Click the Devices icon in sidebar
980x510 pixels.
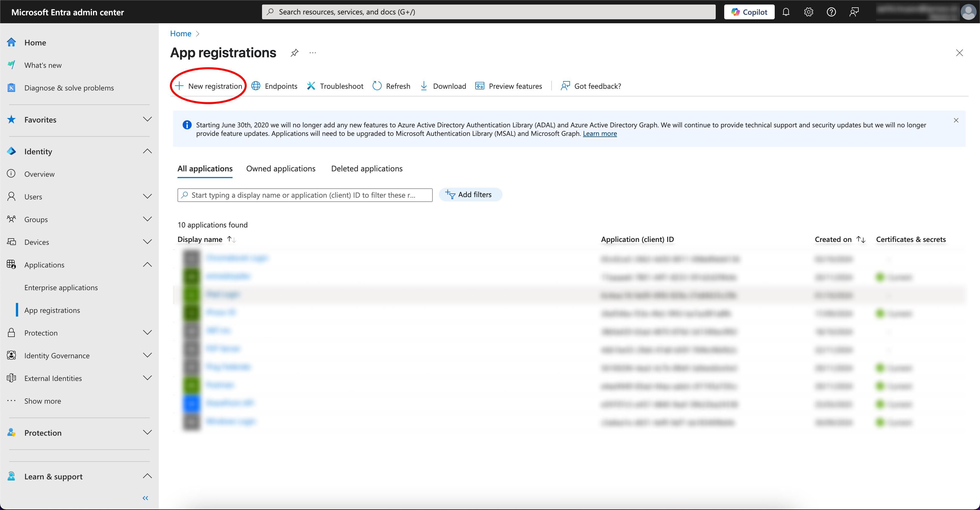coord(11,242)
